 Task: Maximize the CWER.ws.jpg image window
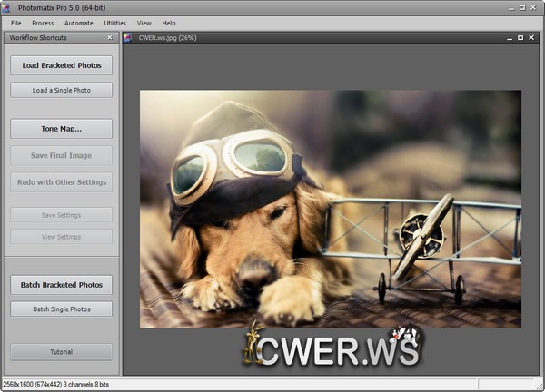click(x=520, y=38)
